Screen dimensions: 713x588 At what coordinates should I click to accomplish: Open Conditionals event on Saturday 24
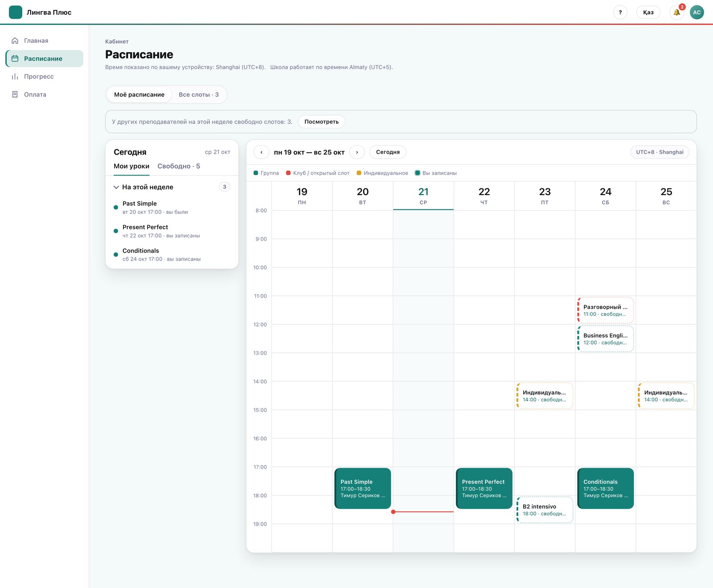[606, 488]
